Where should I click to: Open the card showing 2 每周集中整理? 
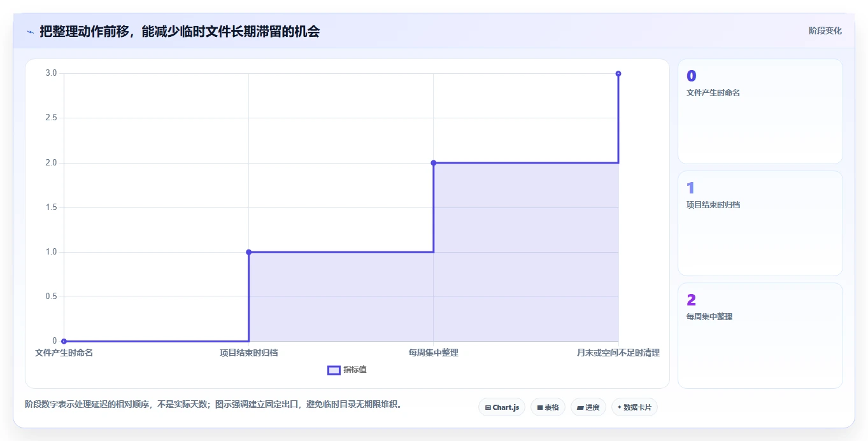[x=760, y=335]
